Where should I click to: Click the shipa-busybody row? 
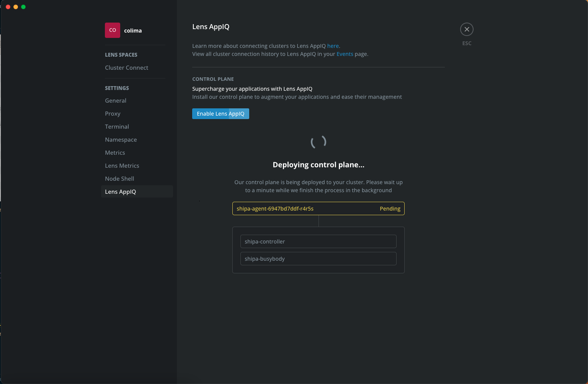click(x=318, y=259)
